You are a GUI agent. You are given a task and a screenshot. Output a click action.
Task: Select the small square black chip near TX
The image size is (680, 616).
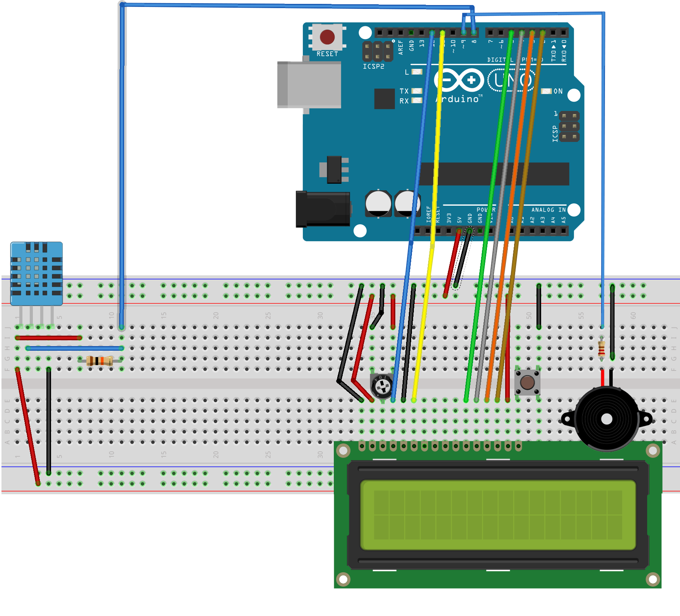384,99
